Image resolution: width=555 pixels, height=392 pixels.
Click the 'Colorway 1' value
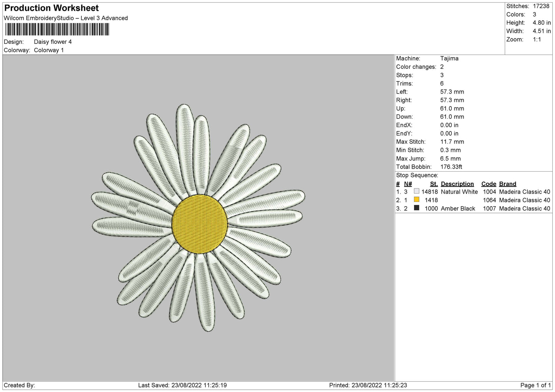[x=49, y=50]
